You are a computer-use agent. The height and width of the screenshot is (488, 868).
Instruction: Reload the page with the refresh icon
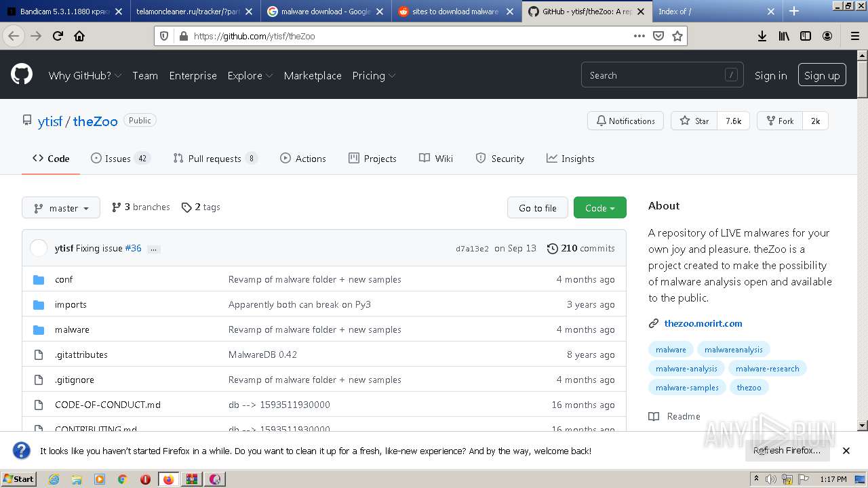click(58, 36)
